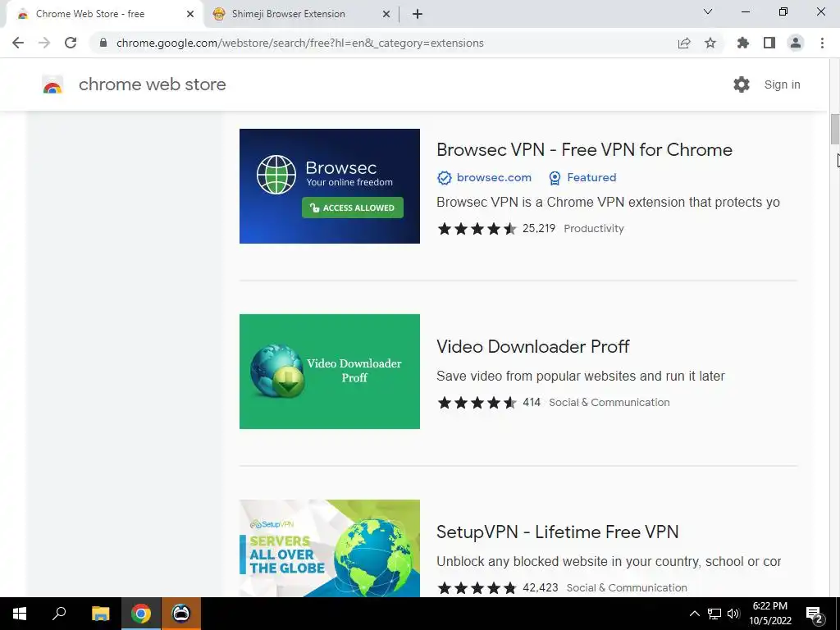Image resolution: width=840 pixels, height=630 pixels.
Task: Click the Productivity category label
Action: (x=594, y=229)
